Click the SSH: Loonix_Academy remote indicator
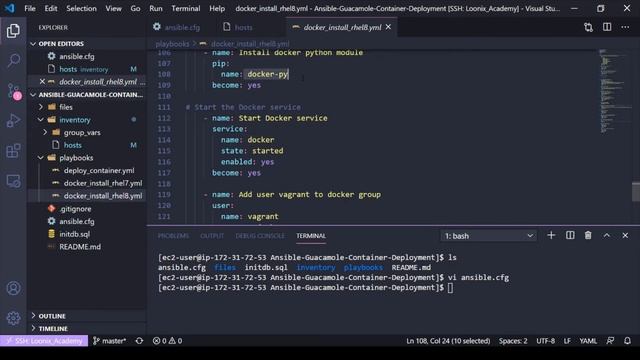 tap(44, 341)
